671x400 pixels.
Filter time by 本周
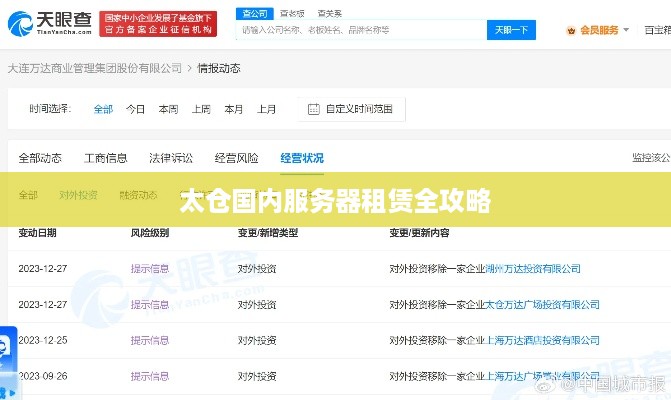point(168,110)
